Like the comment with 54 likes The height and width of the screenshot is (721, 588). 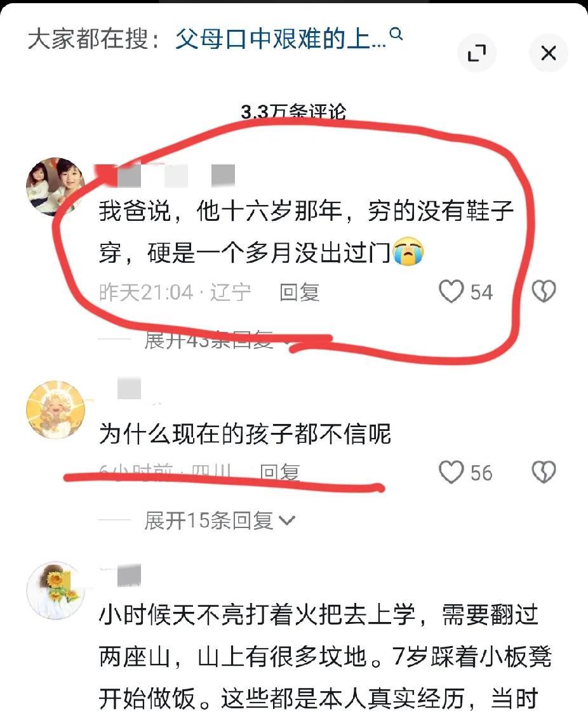(x=451, y=291)
